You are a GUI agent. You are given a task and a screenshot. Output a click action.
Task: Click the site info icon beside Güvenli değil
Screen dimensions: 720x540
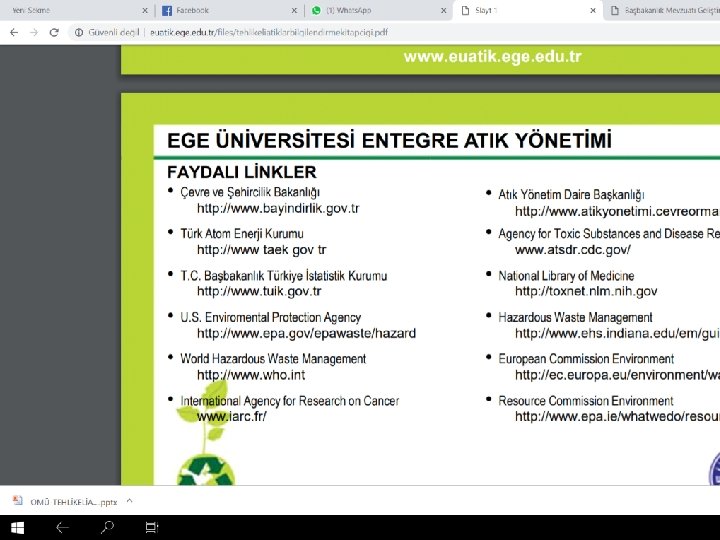point(79,32)
